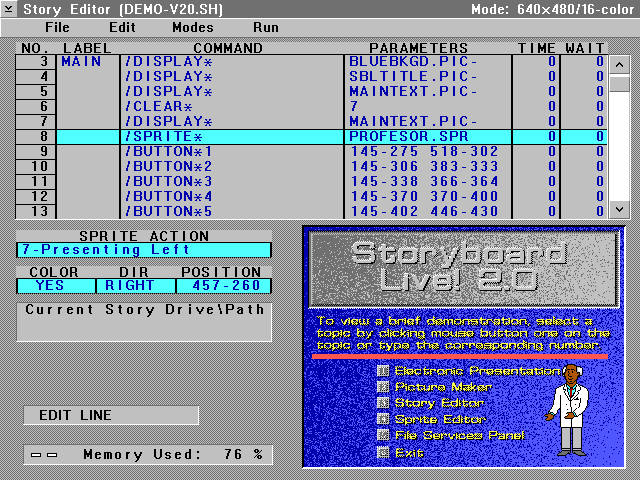The width and height of the screenshot is (640, 480).
Task: Click Story Editor topic text in preview
Action: [439, 403]
